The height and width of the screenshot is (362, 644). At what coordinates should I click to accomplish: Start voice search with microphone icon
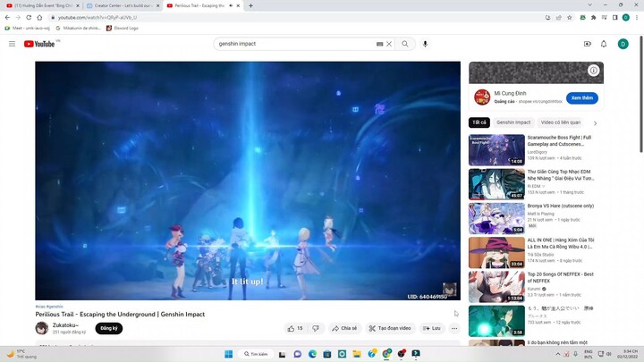click(425, 44)
